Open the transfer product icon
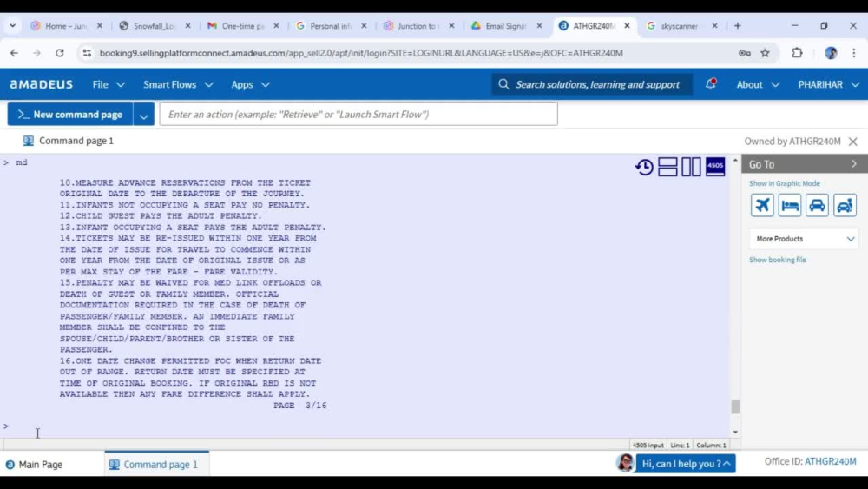The image size is (868, 489). [x=845, y=206]
